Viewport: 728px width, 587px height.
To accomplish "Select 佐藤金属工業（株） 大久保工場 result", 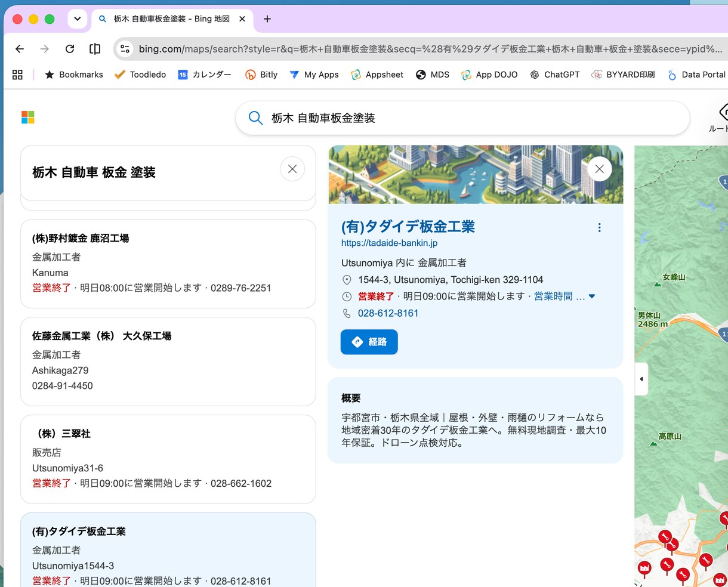I will tap(168, 362).
